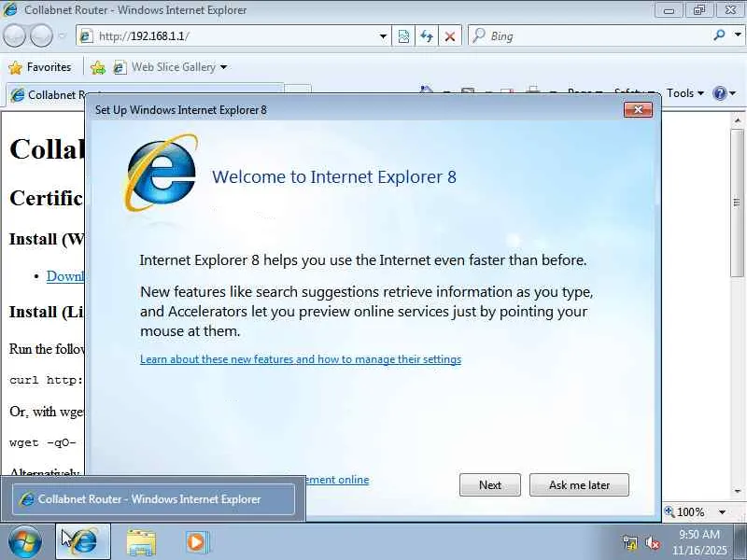Image resolution: width=747 pixels, height=560 pixels.
Task: Go back with the Back arrow button
Action: pos(14,35)
